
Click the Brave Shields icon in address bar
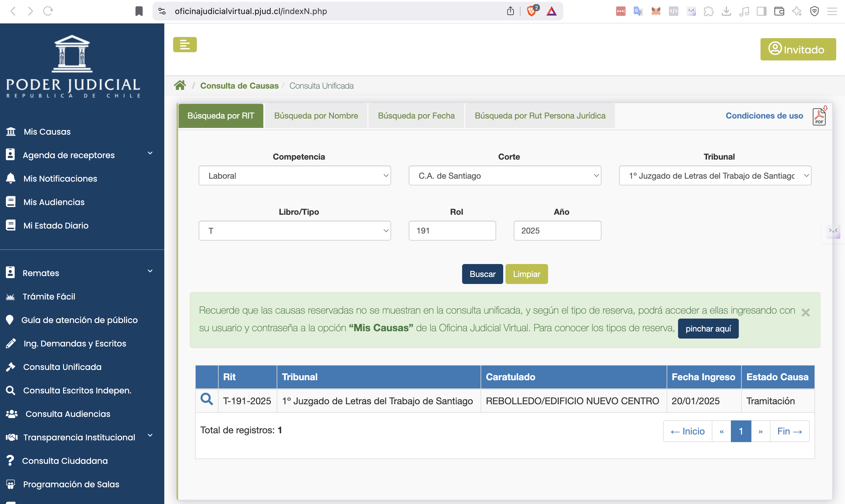pyautogui.click(x=532, y=11)
